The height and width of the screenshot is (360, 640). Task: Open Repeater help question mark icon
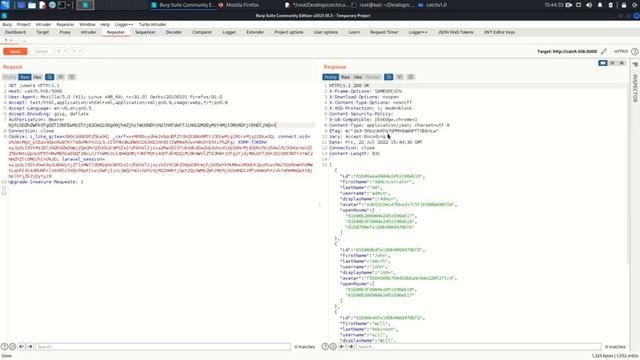(x=634, y=51)
